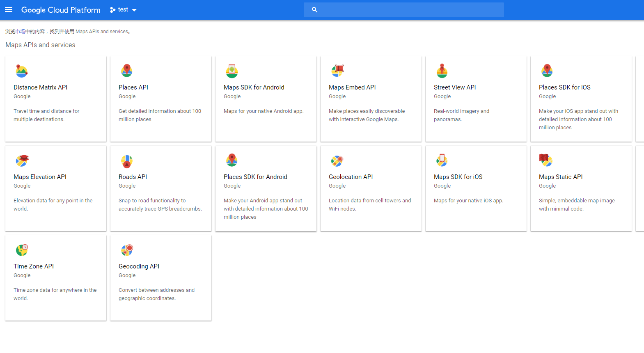This screenshot has width=644, height=353.
Task: Open the Places SDK for Android title
Action: (x=255, y=177)
